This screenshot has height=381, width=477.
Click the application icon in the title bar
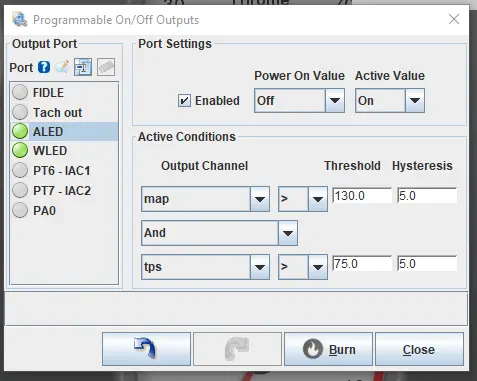pos(19,19)
